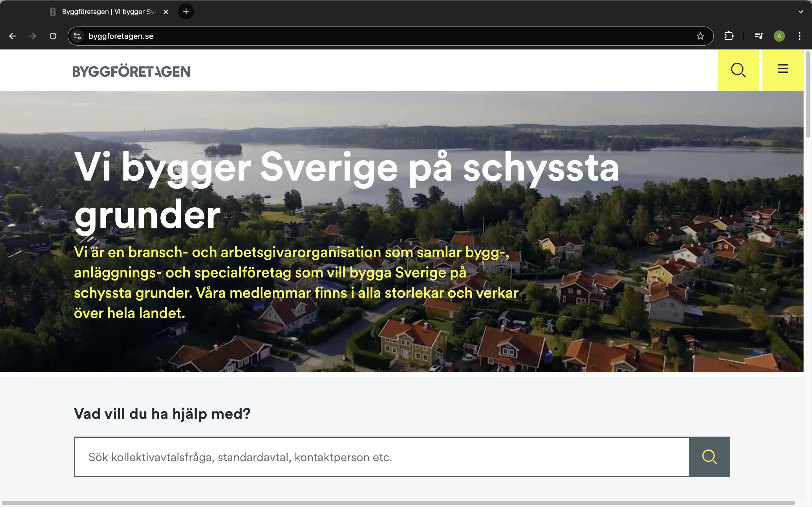This screenshot has height=507, width=812.
Task: Bookmark this page with the star icon
Action: (x=700, y=36)
